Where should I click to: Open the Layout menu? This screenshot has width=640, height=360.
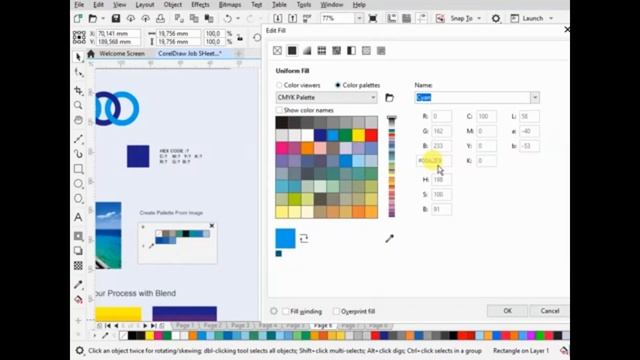(145, 5)
